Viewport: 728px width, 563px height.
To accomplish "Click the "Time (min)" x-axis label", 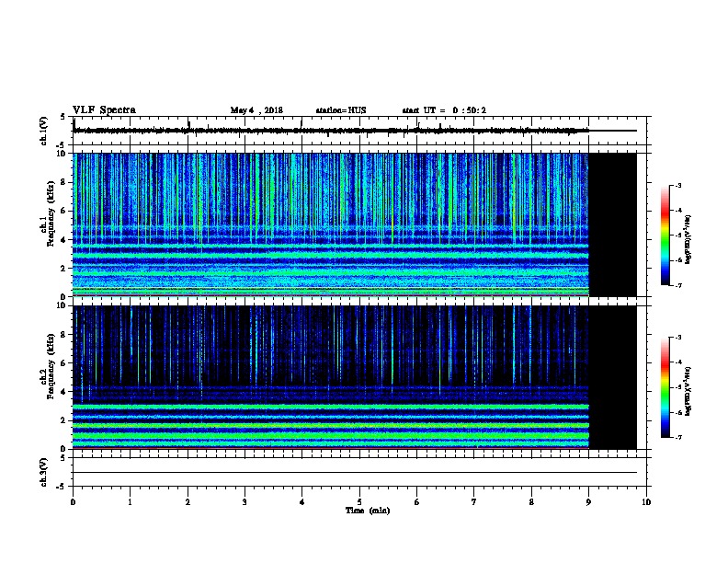I will (x=368, y=511).
